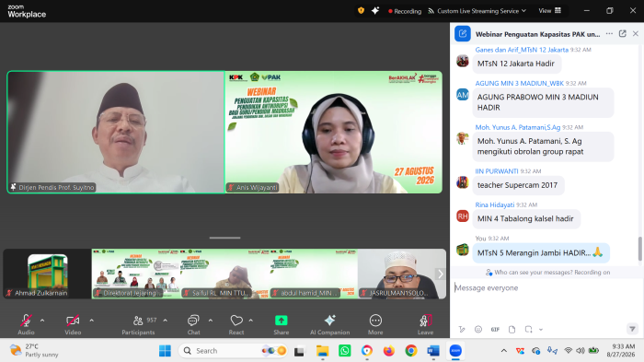This screenshot has width=644, height=362.
Task: Open the More options menu
Action: tap(375, 324)
